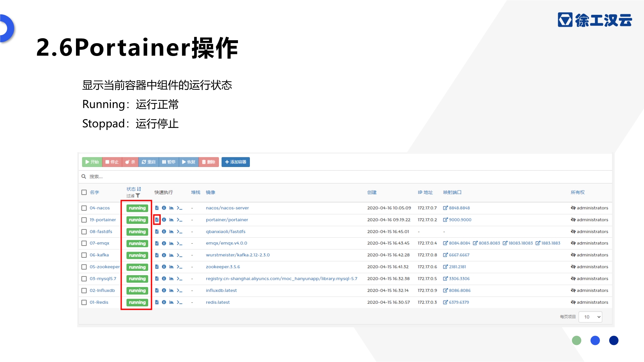Check the 06-kafka container checkbox
The image size is (644, 362).
[x=84, y=255]
